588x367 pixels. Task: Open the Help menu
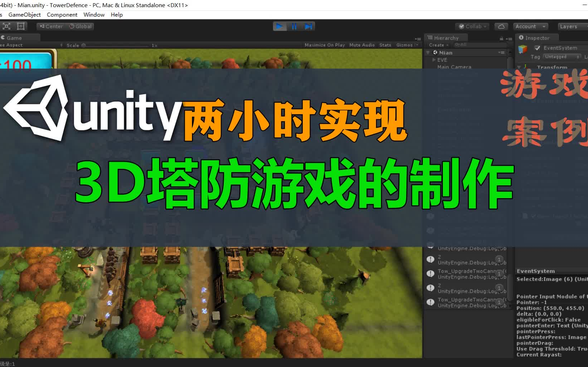tap(117, 15)
